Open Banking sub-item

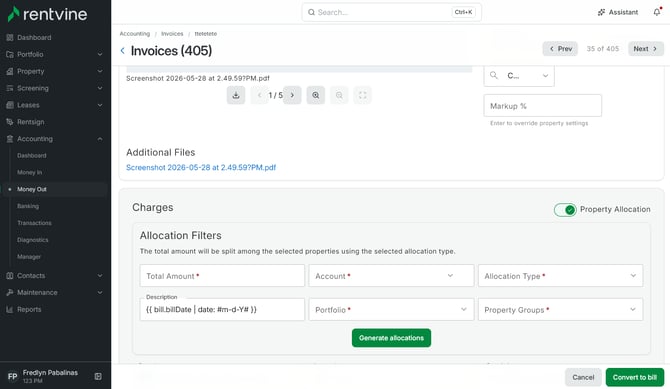point(28,206)
